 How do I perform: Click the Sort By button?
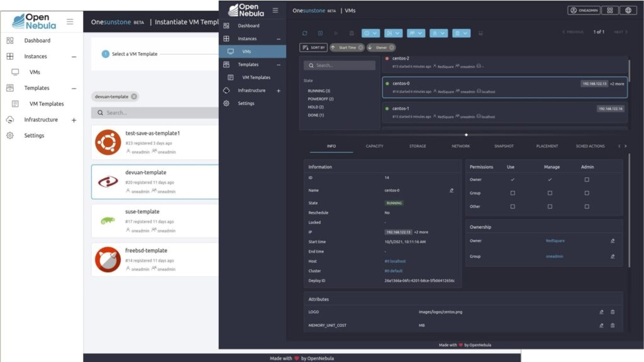tap(313, 48)
